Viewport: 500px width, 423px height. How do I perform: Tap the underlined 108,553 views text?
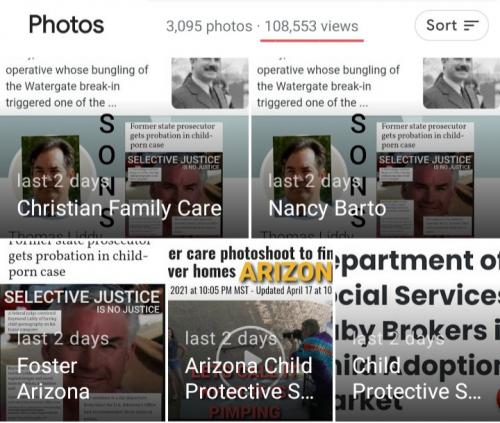[312, 26]
